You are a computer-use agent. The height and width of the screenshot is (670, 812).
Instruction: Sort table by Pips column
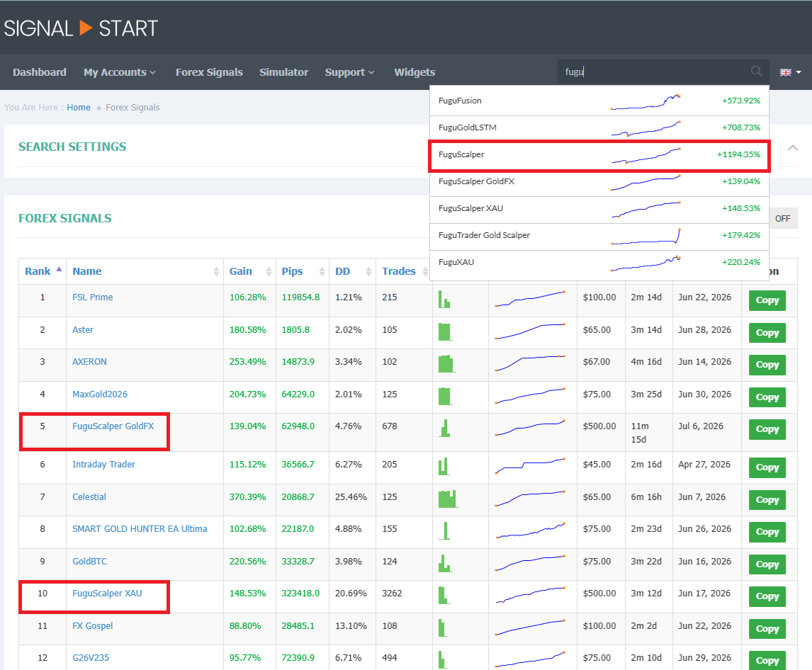(303, 271)
